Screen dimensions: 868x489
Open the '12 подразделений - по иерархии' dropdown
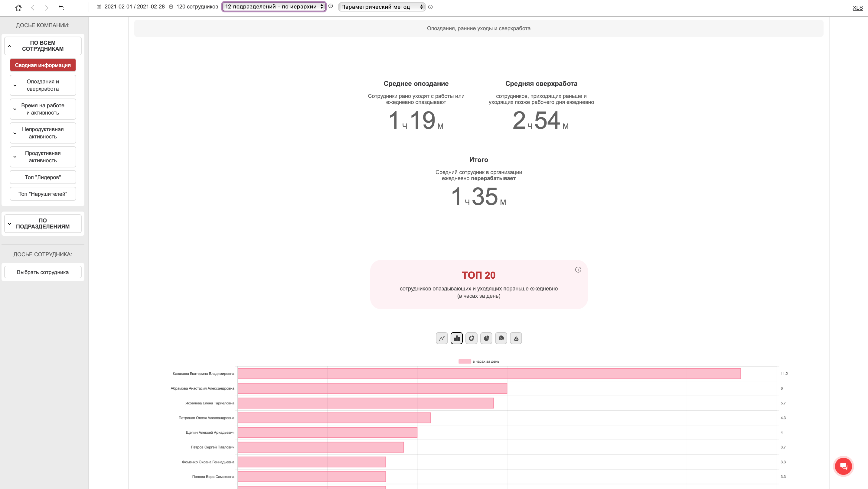[274, 7]
